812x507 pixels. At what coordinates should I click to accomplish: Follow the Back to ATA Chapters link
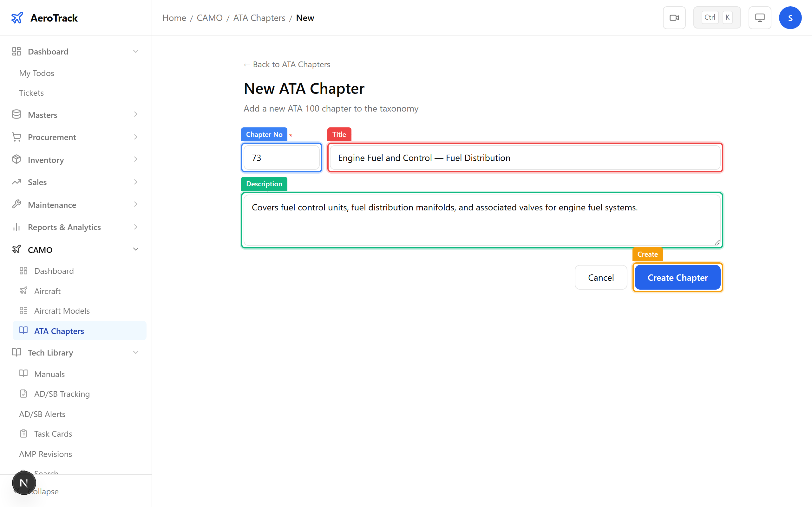[x=286, y=64]
